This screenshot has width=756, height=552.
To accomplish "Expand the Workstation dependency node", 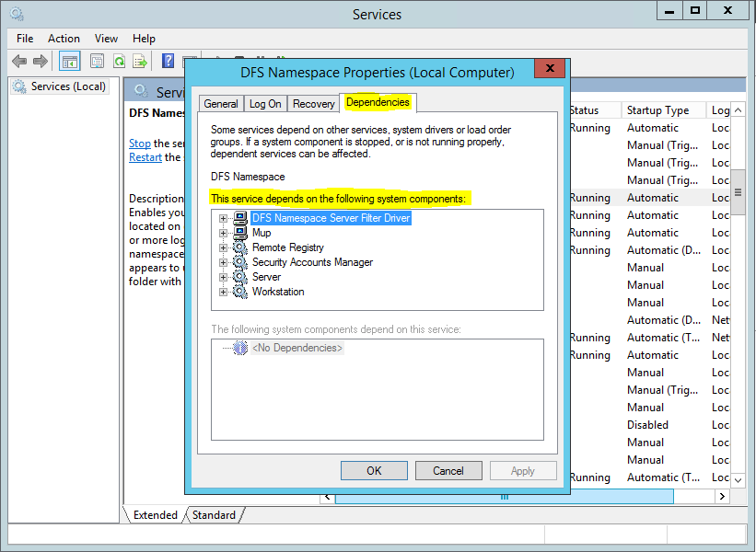I will pyautogui.click(x=223, y=292).
